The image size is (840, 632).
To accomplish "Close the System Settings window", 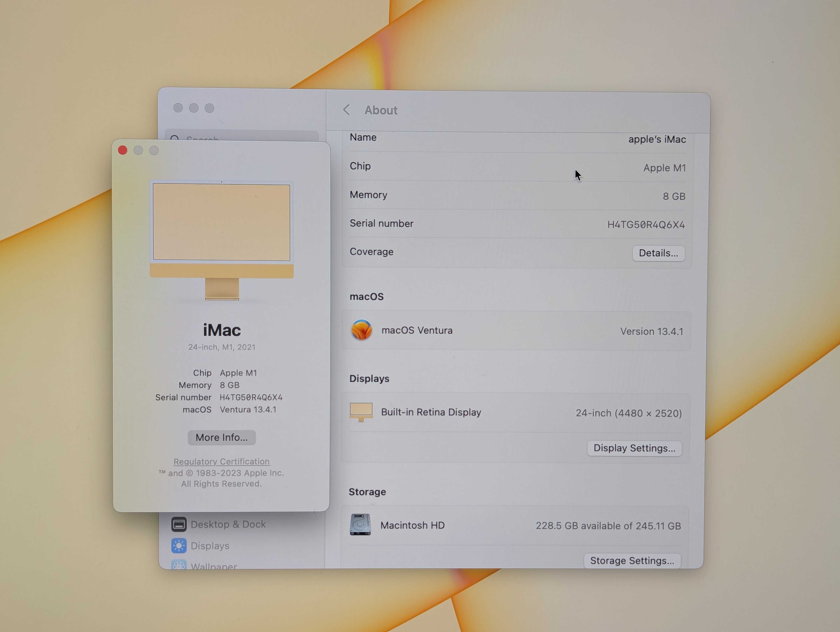I will [x=178, y=108].
